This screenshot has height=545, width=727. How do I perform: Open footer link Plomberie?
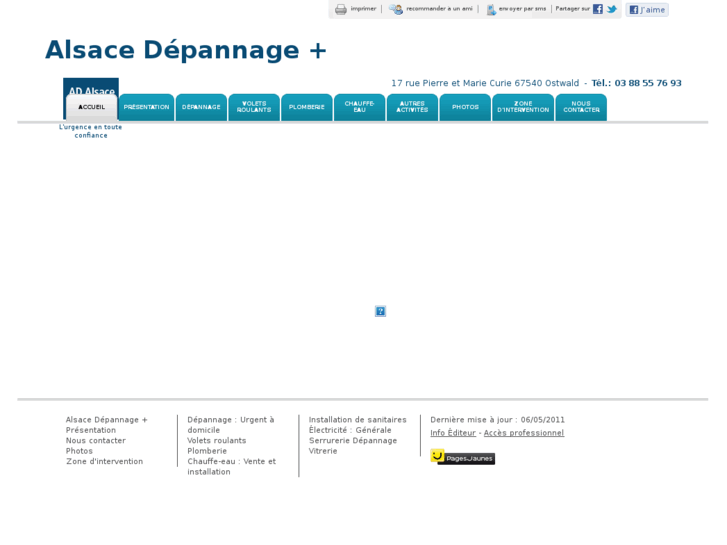pyautogui.click(x=207, y=451)
